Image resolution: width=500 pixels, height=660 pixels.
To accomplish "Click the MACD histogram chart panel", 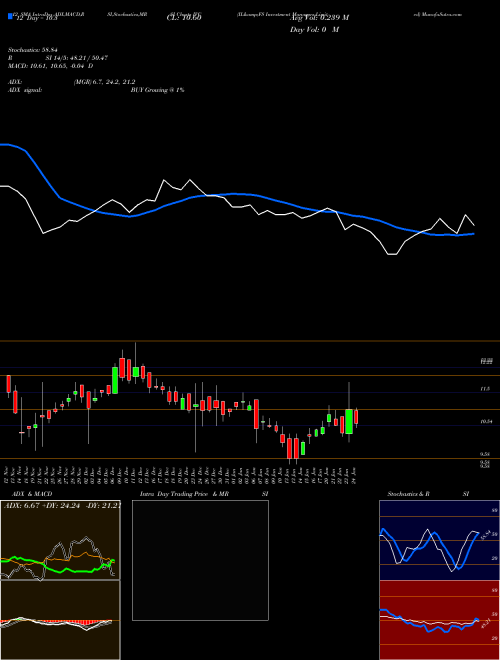I will point(60,620).
